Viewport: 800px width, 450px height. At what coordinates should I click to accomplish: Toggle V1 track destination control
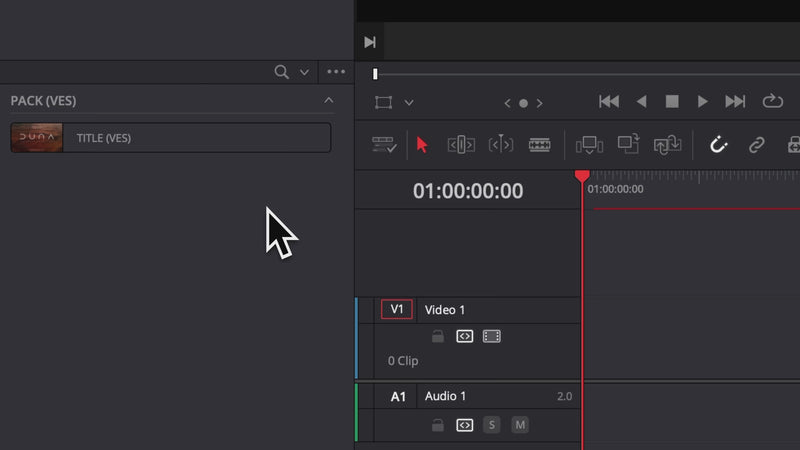pyautogui.click(x=396, y=309)
